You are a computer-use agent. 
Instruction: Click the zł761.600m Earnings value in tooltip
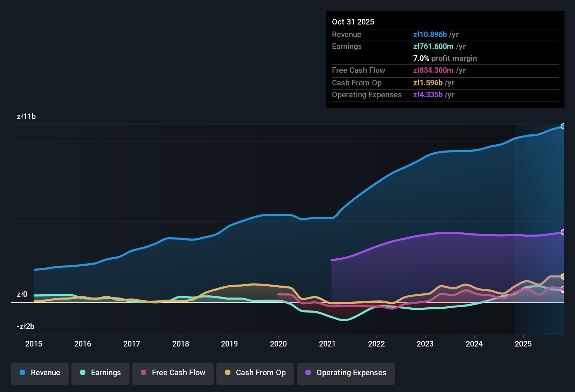click(434, 46)
